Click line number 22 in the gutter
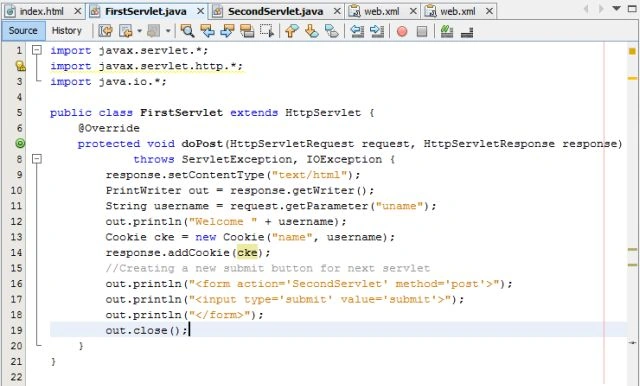Viewport: 640px width, 386px height. tap(16, 377)
